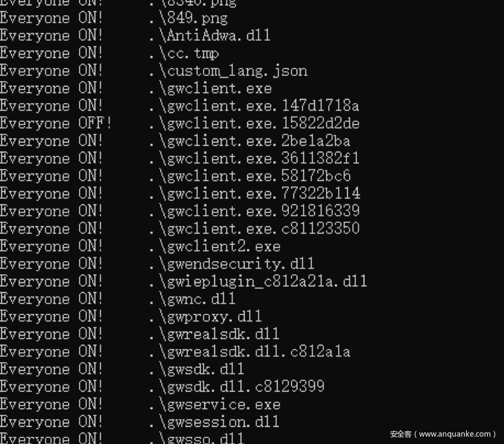
Task: Select the AntiAdwa.dll file entry
Action: click(x=210, y=36)
